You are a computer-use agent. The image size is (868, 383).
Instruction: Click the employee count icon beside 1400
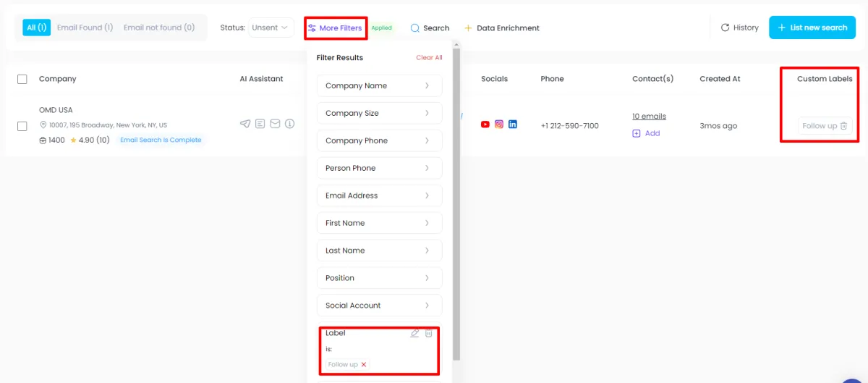click(x=43, y=140)
